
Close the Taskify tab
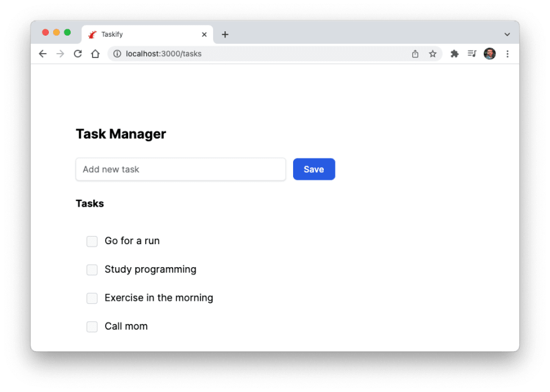(x=204, y=34)
